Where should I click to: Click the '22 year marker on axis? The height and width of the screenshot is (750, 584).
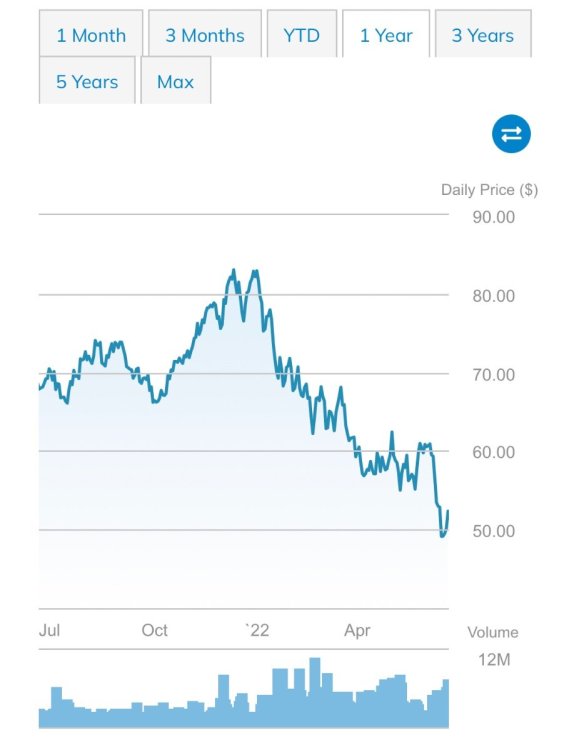257,630
